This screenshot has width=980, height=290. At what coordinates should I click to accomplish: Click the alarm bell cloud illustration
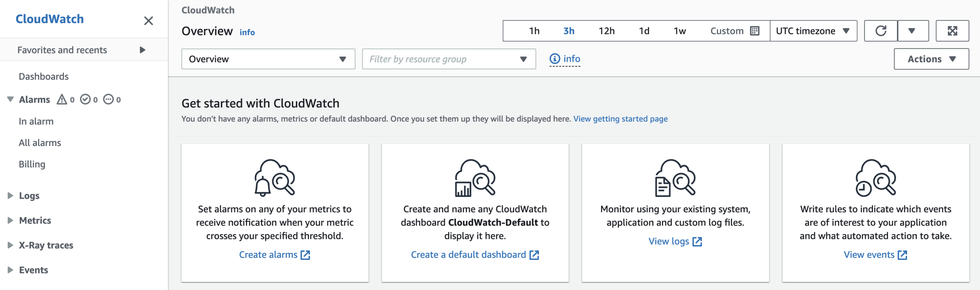pyautogui.click(x=275, y=177)
